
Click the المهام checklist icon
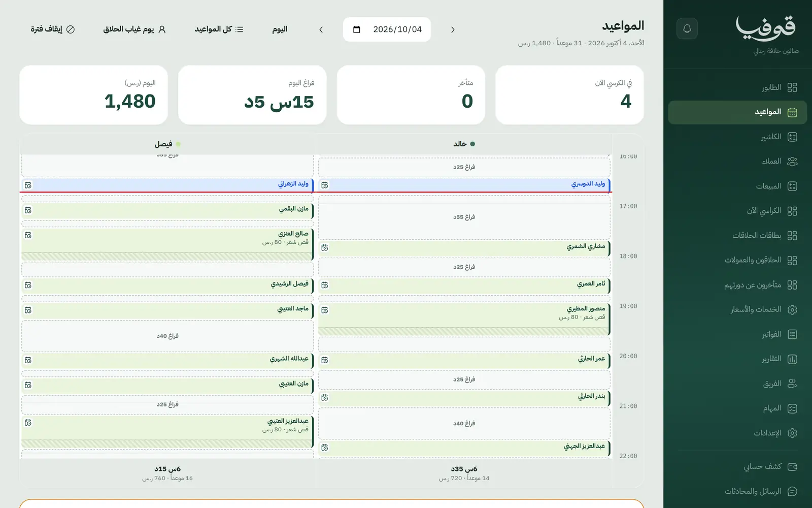792,408
